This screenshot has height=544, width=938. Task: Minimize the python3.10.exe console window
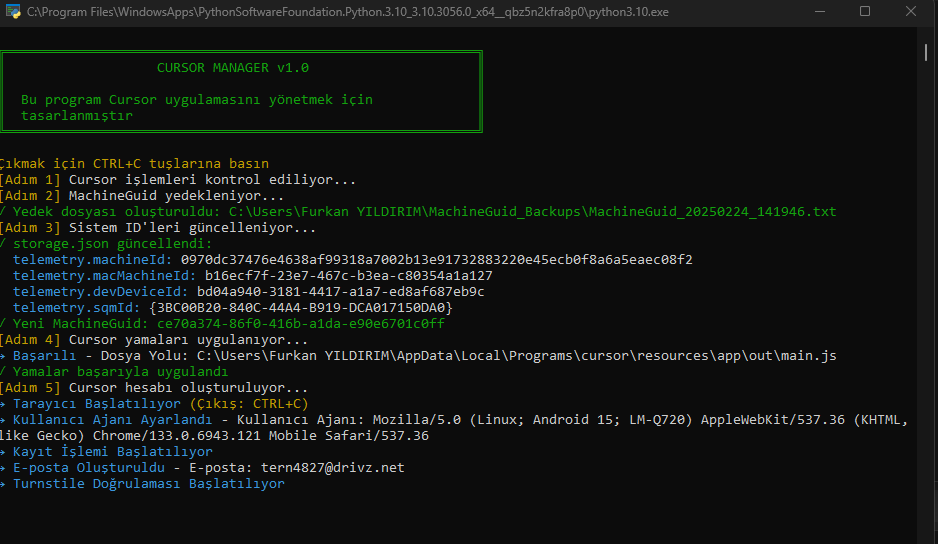coord(820,11)
